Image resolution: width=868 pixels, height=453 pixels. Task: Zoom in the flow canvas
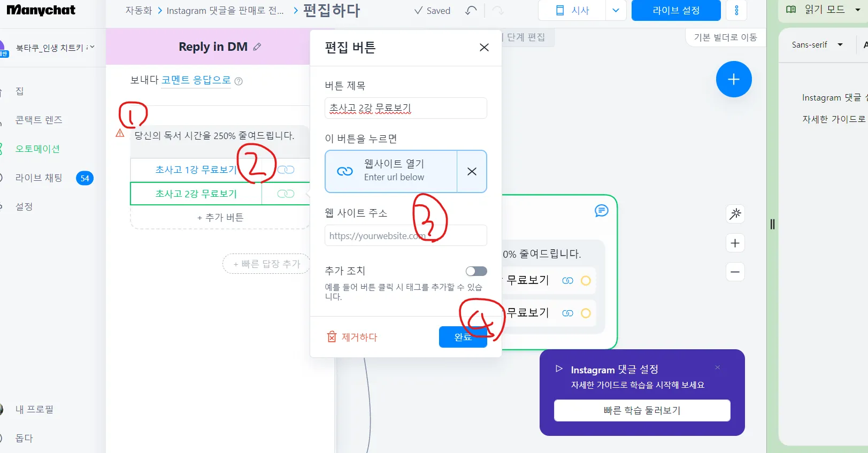point(735,243)
